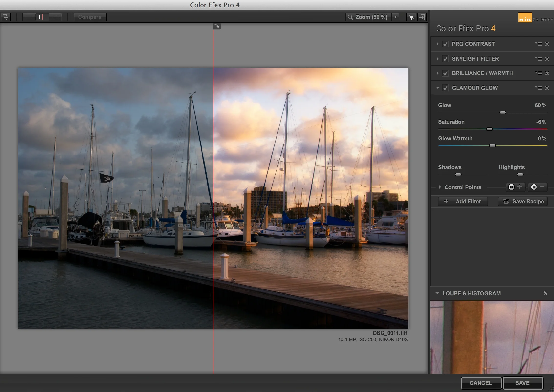Disable the Pro Contrast filter checkbox

point(446,44)
